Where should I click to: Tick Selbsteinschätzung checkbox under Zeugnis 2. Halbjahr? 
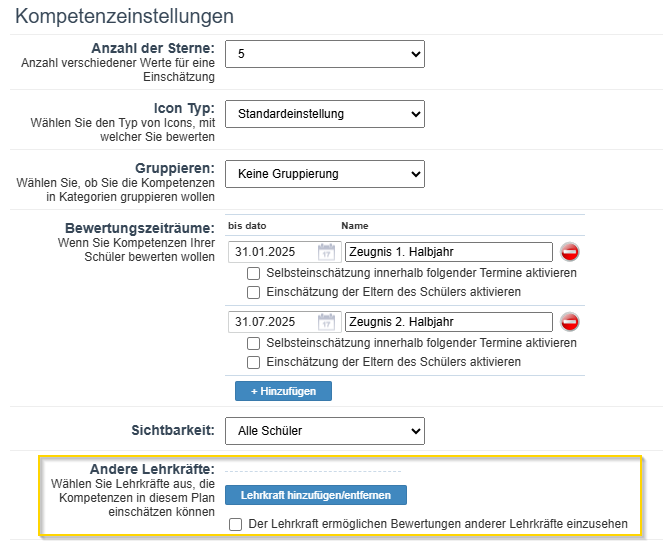[x=254, y=343]
